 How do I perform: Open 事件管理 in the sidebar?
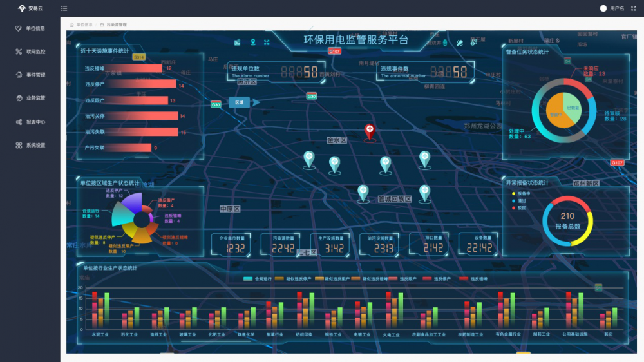click(31, 75)
